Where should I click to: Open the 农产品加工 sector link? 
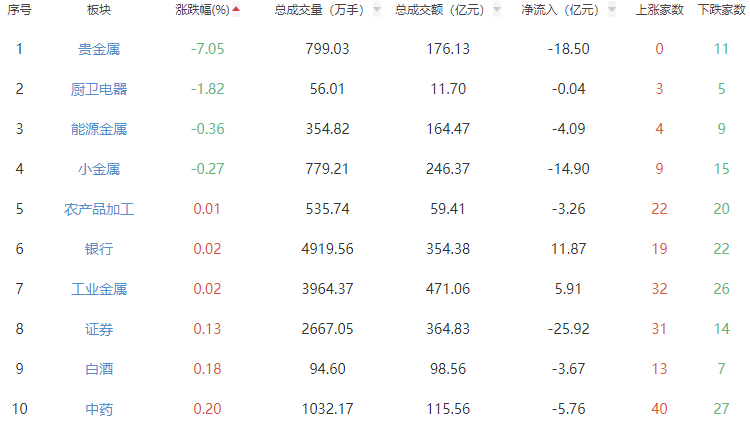coord(99,209)
